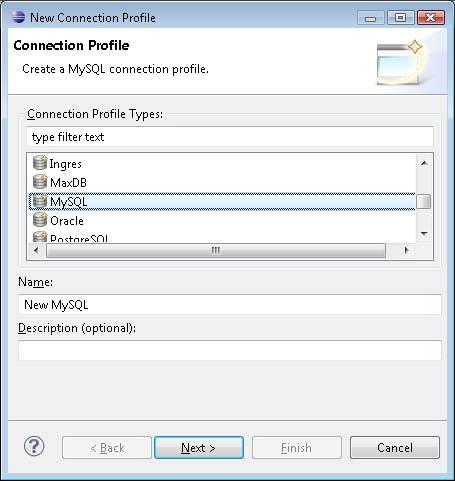
Task: Click the list's scroll up arrow
Action: pyautogui.click(x=424, y=163)
